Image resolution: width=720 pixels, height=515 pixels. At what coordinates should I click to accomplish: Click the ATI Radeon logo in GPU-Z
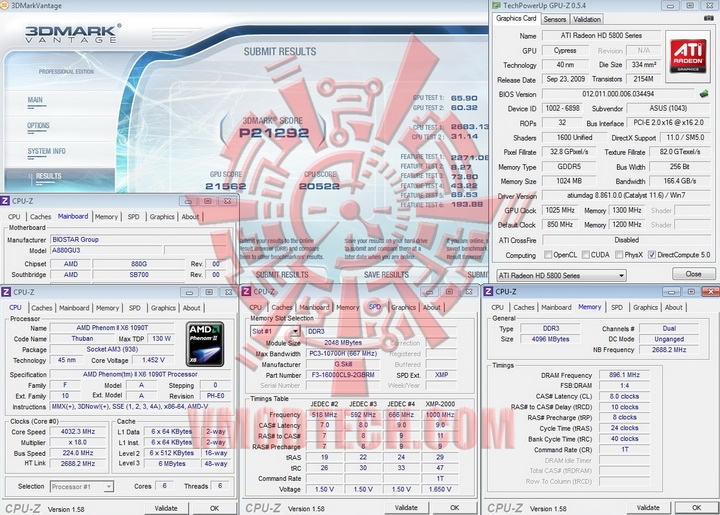pyautogui.click(x=687, y=56)
